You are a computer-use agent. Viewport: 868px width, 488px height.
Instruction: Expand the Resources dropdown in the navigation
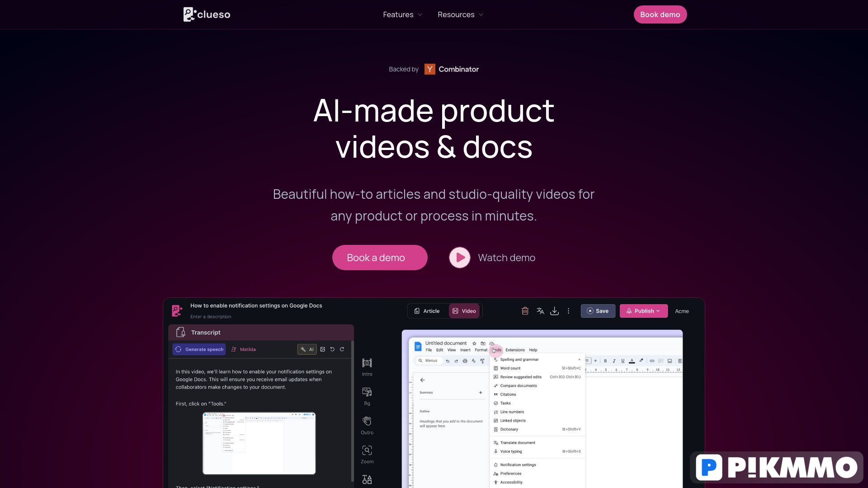[461, 14]
